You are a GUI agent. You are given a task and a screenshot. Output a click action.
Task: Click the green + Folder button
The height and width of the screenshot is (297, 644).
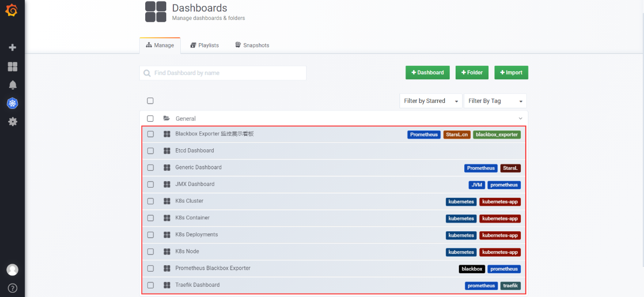point(472,73)
